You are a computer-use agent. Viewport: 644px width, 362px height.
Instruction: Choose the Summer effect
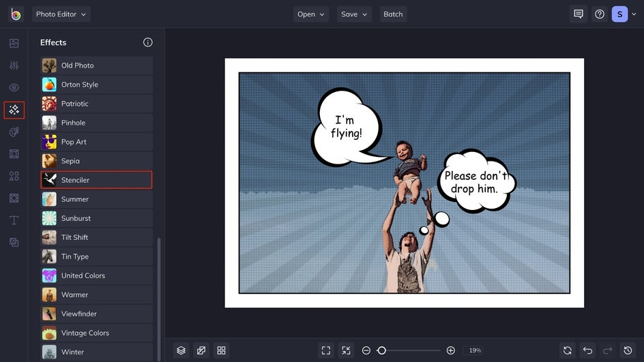(x=96, y=199)
